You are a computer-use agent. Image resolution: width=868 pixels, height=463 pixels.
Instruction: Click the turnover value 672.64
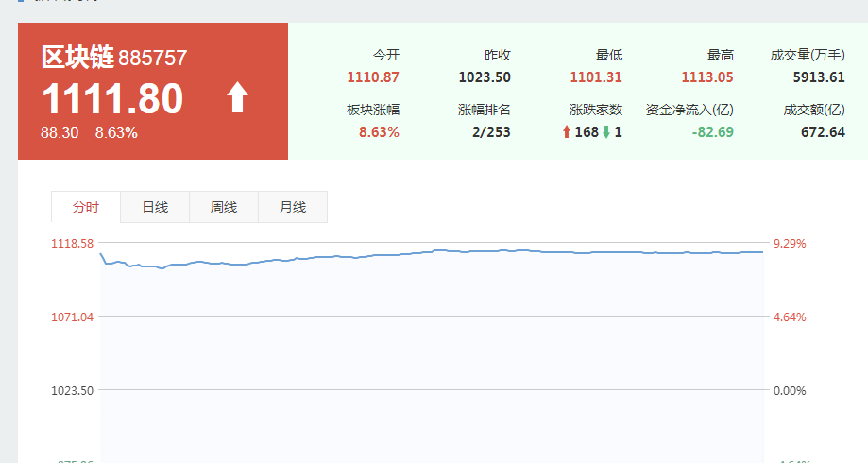point(824,131)
